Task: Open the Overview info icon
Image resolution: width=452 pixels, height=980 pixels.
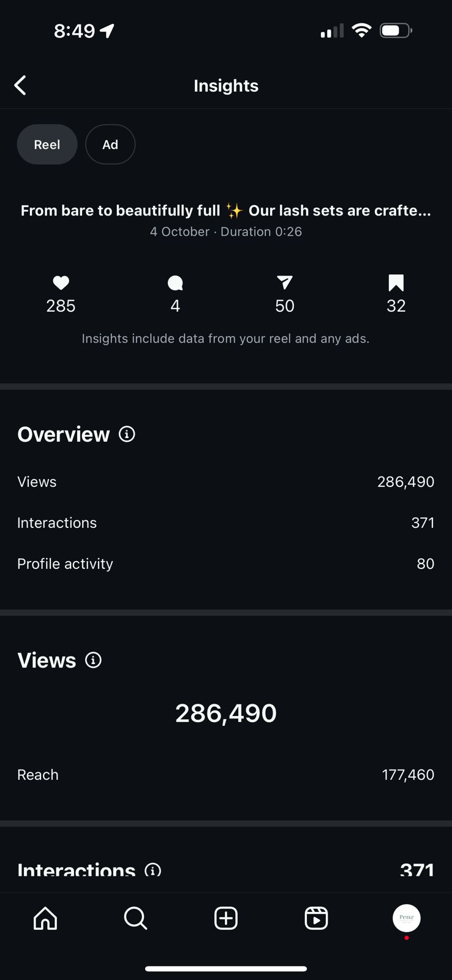Action: click(127, 434)
